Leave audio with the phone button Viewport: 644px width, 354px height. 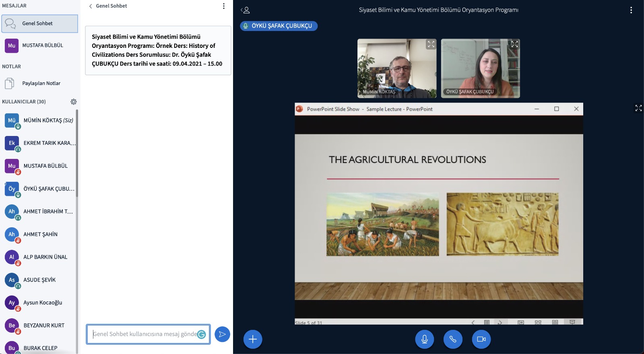[x=453, y=339]
